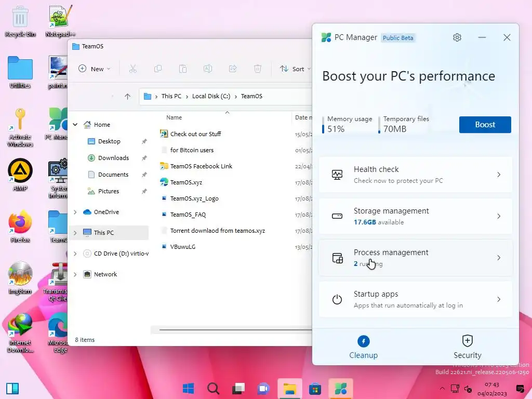532x399 pixels.
Task: Open the Windows Start button
Action: pos(188,389)
